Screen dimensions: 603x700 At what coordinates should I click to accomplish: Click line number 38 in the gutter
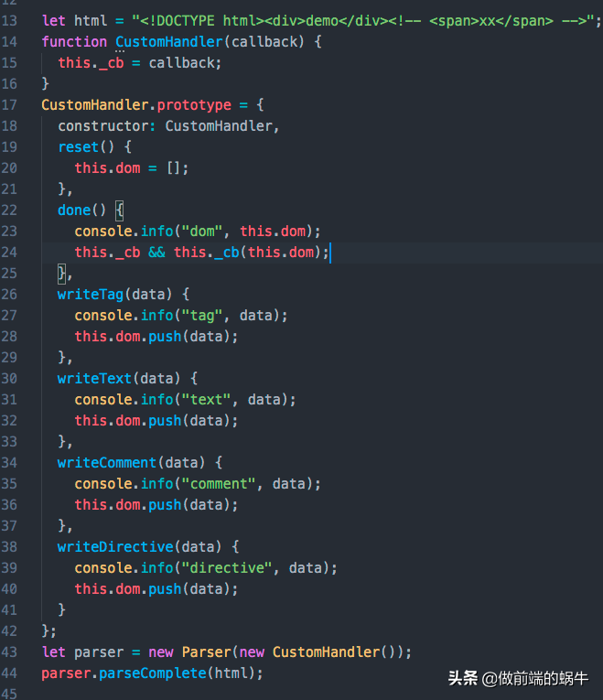pyautogui.click(x=9, y=547)
